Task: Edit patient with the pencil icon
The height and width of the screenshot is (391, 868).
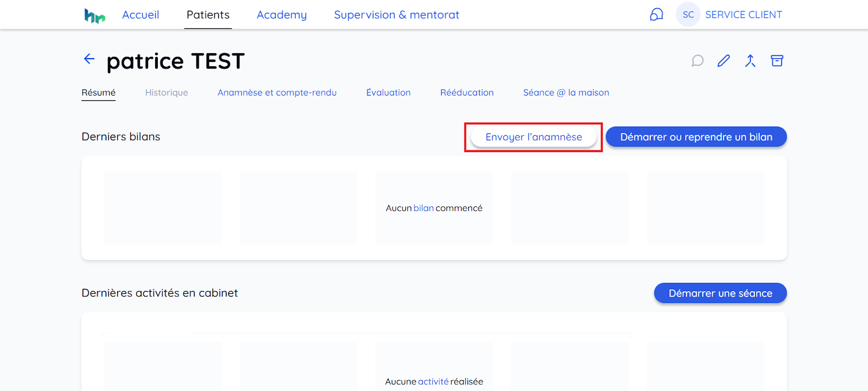Action: pyautogui.click(x=724, y=61)
